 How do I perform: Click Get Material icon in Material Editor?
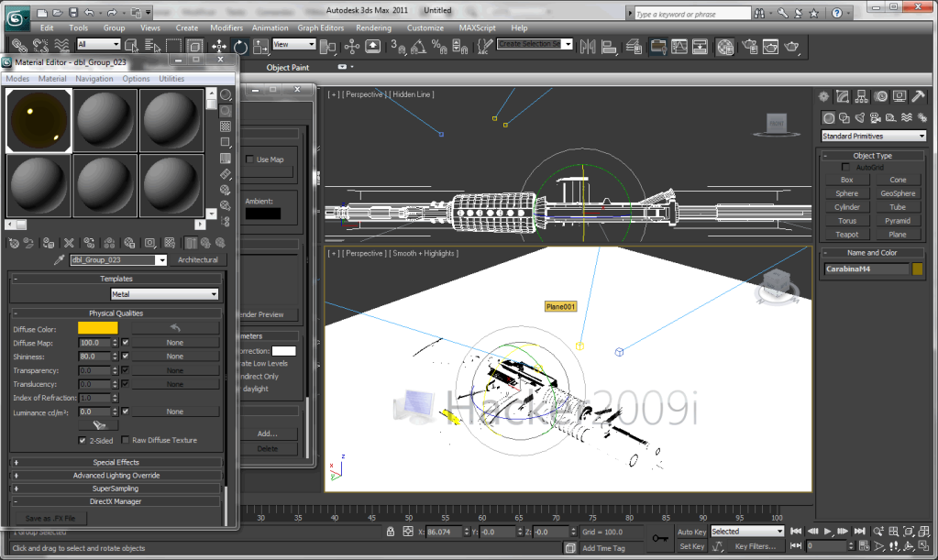[14, 243]
